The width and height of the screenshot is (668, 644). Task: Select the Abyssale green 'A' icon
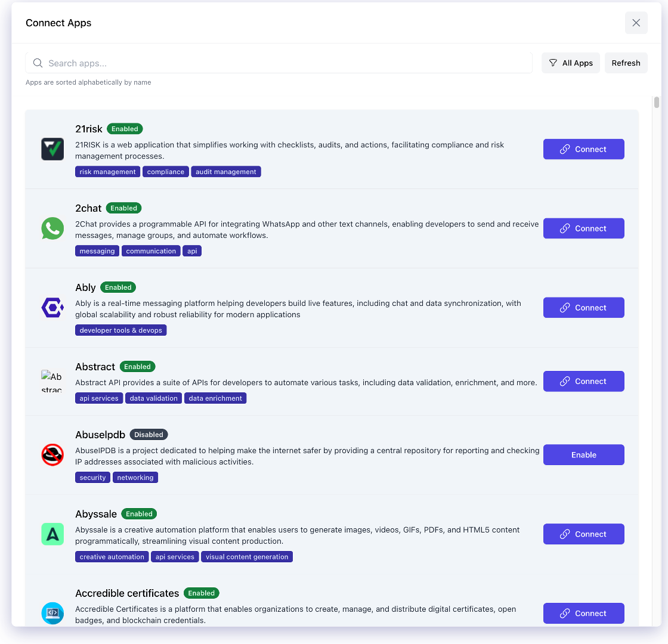52,534
